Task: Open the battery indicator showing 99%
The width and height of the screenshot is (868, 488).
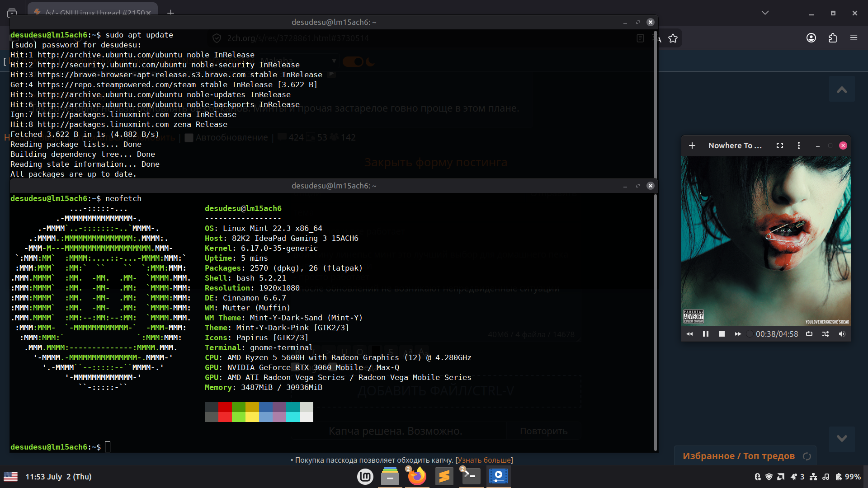Action: tap(848, 477)
